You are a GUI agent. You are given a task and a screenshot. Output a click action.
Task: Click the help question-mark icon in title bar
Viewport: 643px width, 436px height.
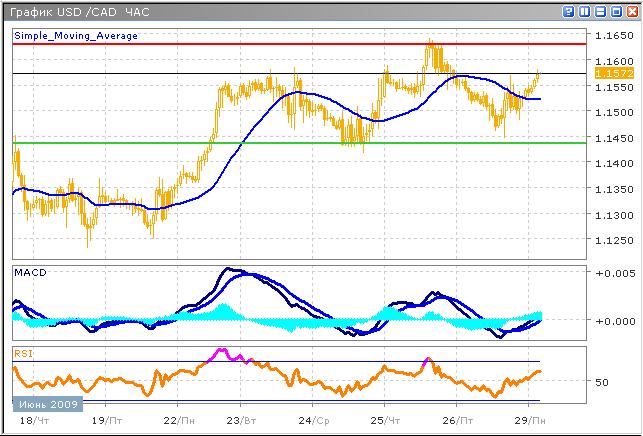point(568,11)
